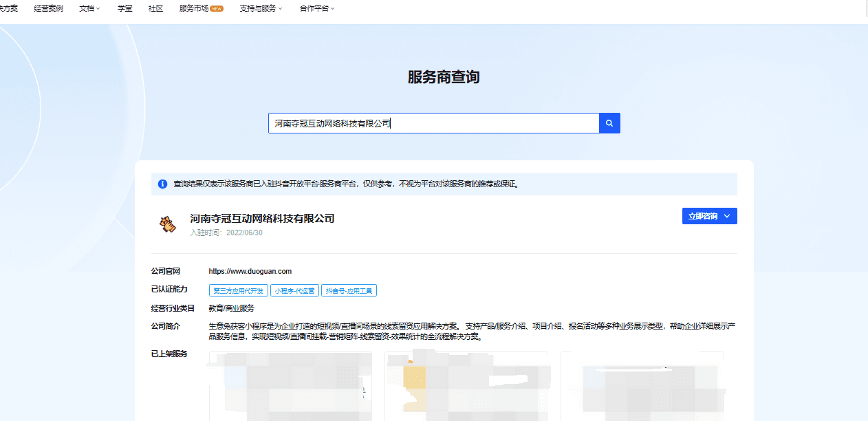Open the second listed service card thumbnail
This screenshot has height=421, width=868.
pos(466,385)
